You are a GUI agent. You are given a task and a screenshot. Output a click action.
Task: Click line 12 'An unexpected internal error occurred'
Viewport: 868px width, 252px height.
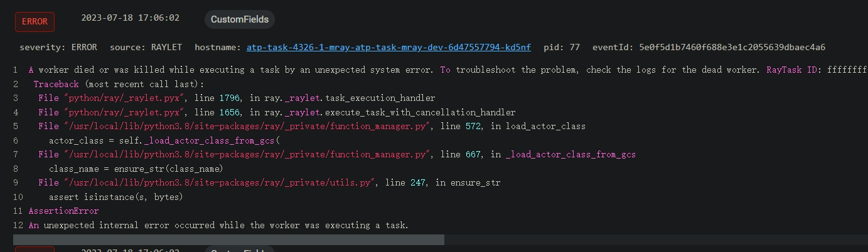coord(218,225)
